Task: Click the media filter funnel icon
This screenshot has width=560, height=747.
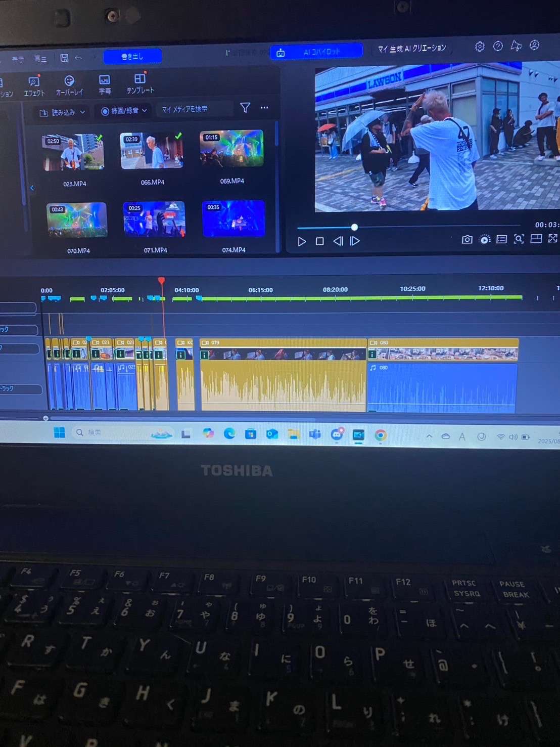Action: pos(245,107)
